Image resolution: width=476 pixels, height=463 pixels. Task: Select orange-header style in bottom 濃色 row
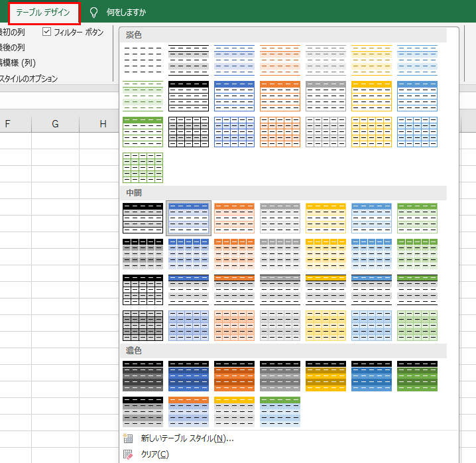tap(188, 412)
